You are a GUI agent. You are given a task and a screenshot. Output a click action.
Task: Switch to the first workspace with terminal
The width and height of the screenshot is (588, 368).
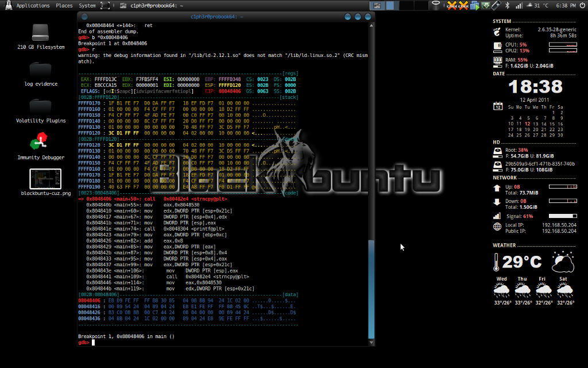tap(377, 6)
